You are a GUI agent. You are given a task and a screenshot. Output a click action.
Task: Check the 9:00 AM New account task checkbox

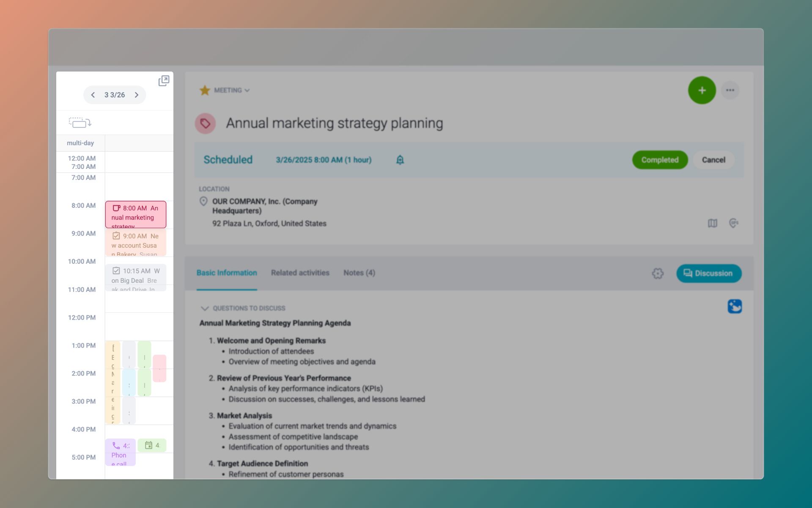click(x=116, y=236)
